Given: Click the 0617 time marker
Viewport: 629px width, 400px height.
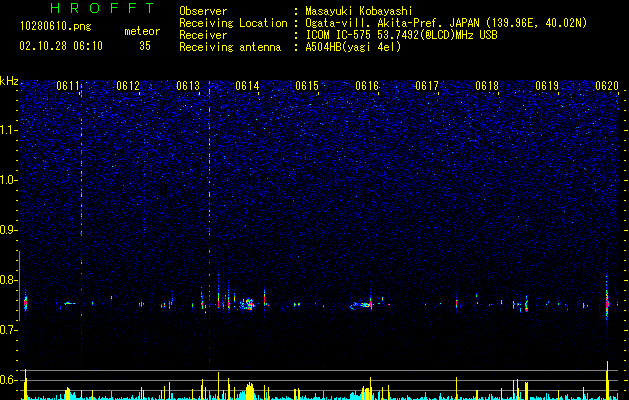Looking at the screenshot, I should pos(427,86).
